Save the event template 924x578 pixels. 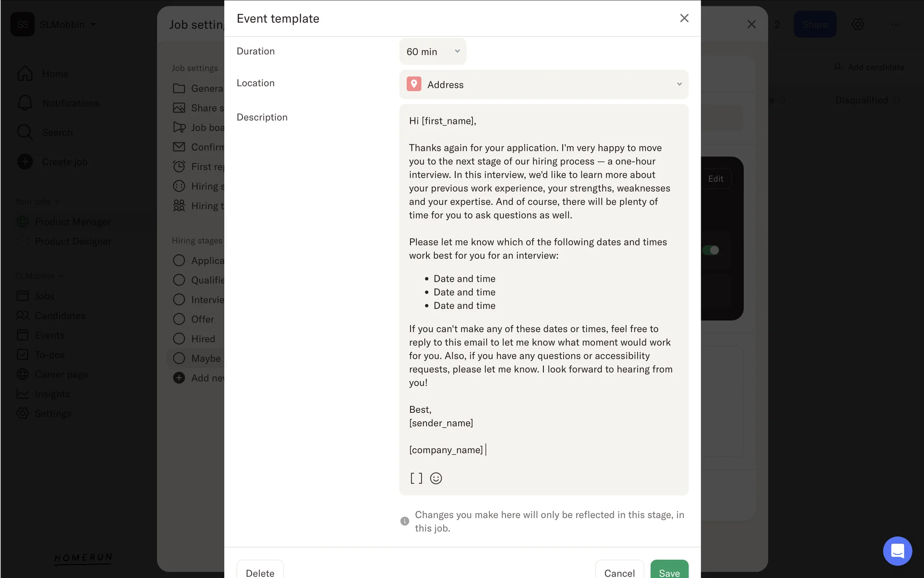pyautogui.click(x=669, y=572)
